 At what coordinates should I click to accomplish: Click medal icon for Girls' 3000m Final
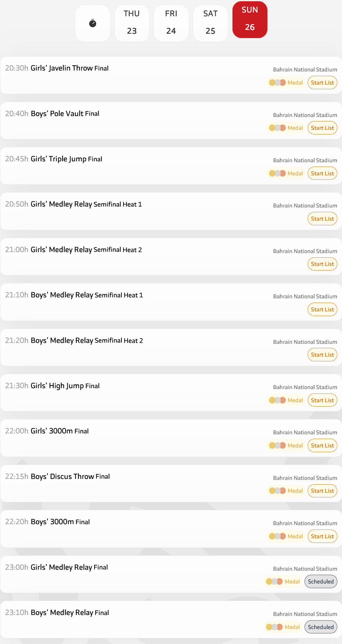pyautogui.click(x=286, y=446)
